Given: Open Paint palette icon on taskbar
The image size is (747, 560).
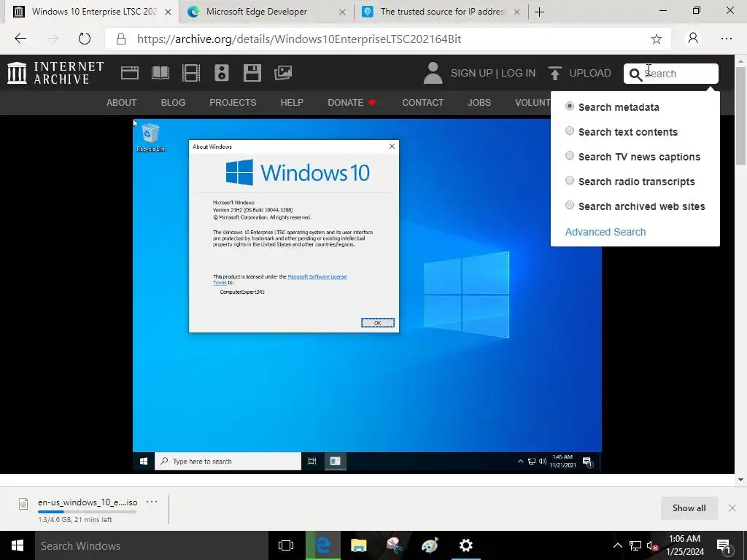Looking at the screenshot, I should 430,545.
